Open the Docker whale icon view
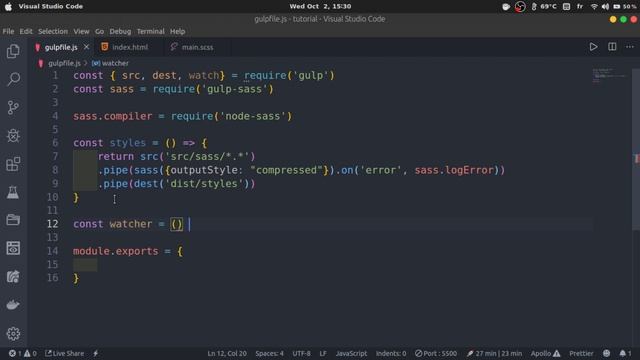This screenshot has width=640, height=360. point(13,305)
